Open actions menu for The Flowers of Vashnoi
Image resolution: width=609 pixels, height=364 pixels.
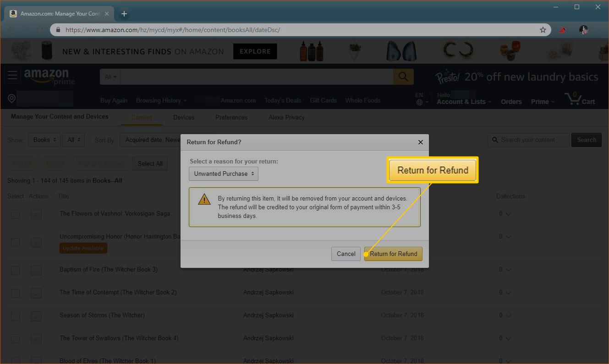click(36, 214)
